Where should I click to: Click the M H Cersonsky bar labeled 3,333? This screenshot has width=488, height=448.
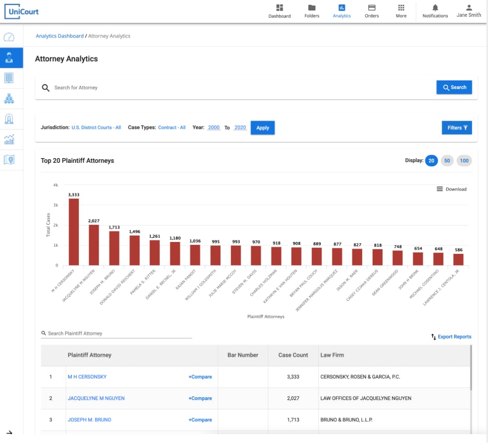[x=74, y=231]
